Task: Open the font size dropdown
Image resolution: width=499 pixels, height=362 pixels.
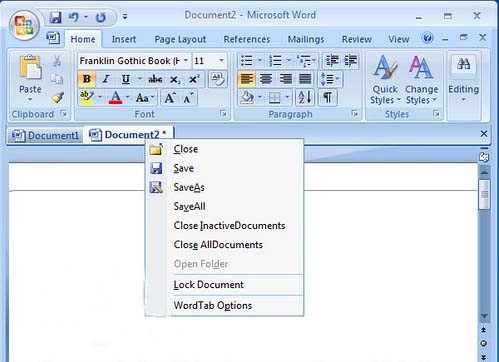Action: (221, 61)
